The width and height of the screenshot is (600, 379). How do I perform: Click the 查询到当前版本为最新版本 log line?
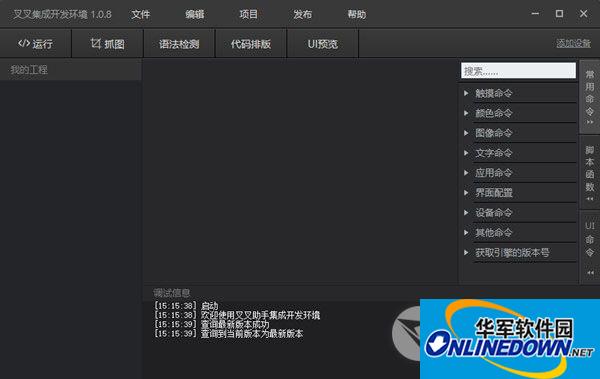(x=228, y=333)
